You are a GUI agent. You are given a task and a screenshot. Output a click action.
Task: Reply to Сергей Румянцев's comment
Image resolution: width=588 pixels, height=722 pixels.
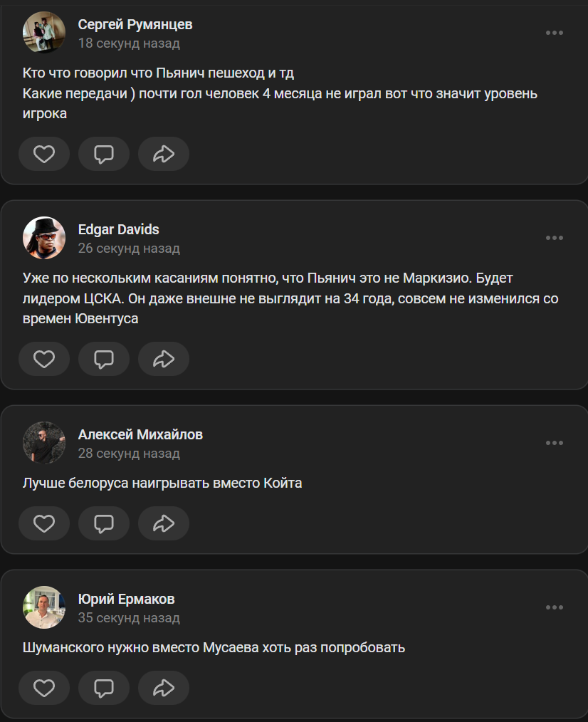pyautogui.click(x=104, y=154)
